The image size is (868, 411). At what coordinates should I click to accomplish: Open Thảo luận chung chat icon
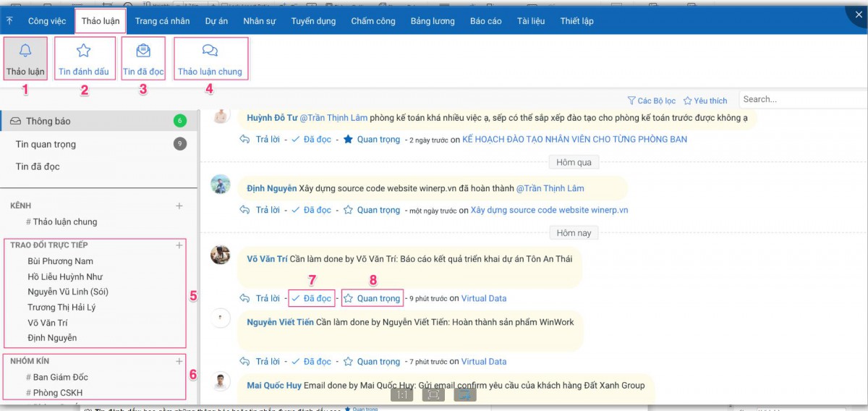tap(210, 50)
